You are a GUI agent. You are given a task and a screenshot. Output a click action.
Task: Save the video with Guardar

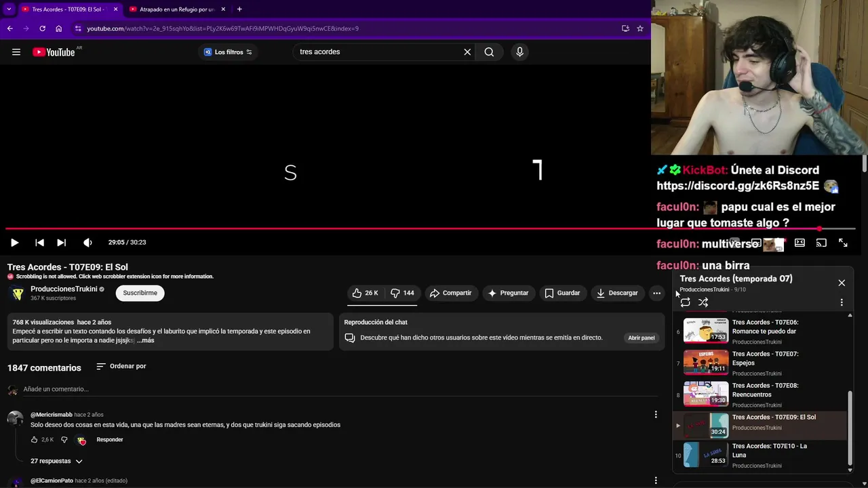[x=562, y=293]
